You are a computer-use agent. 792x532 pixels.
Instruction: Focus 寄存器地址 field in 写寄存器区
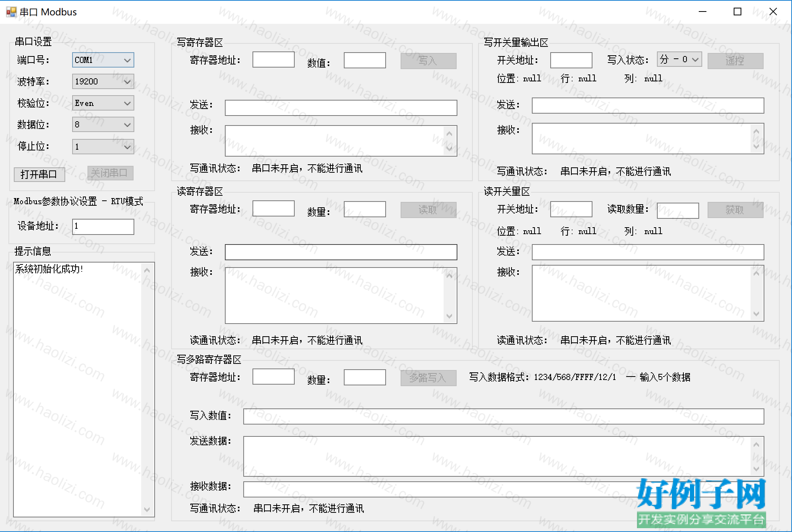pyautogui.click(x=273, y=60)
